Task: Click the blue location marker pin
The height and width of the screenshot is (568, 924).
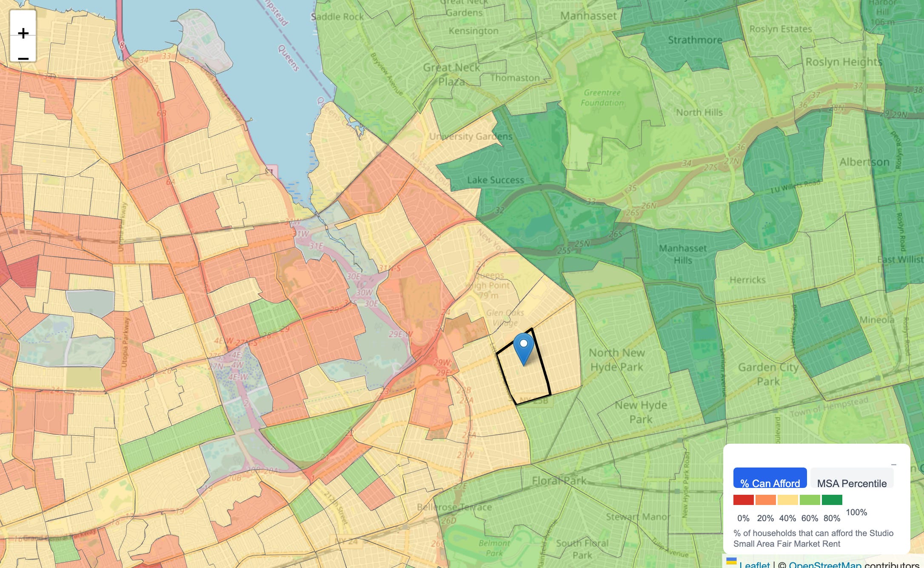Action: tap(523, 347)
